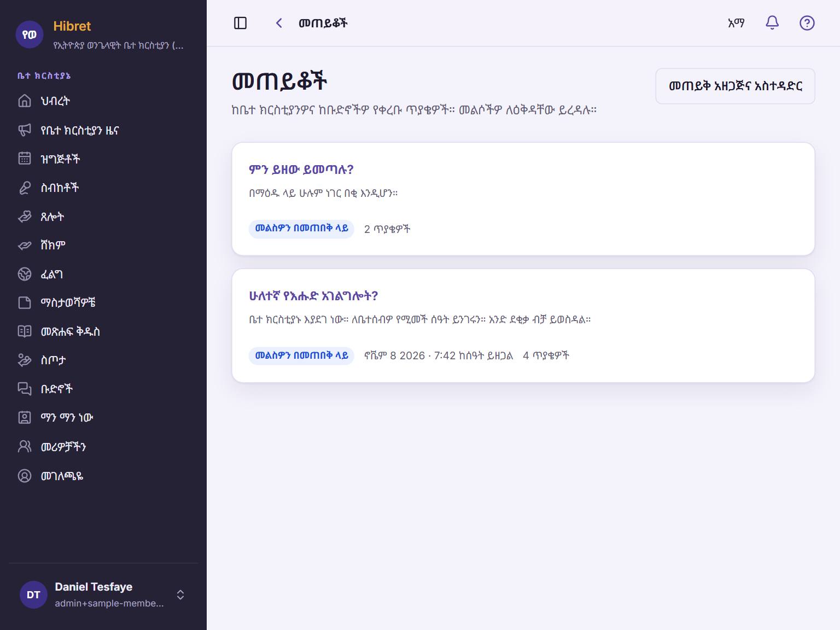Viewport: 840px width, 630px height.
Task: Open the ቡድኖች menu label
Action: [57, 389]
